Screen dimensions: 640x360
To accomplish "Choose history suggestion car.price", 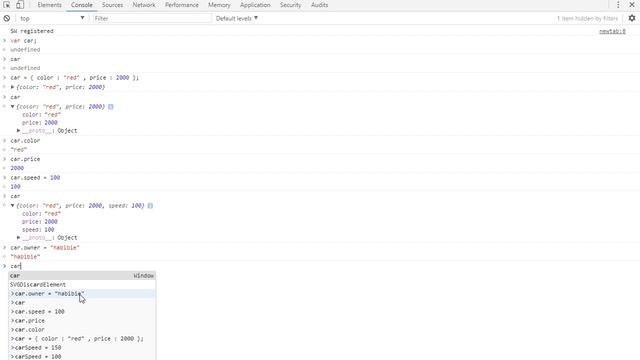I will 82,320.
